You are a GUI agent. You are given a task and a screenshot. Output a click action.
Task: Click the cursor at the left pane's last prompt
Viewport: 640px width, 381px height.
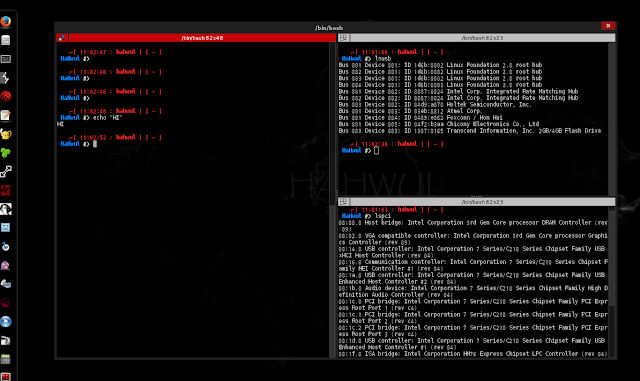(x=95, y=144)
